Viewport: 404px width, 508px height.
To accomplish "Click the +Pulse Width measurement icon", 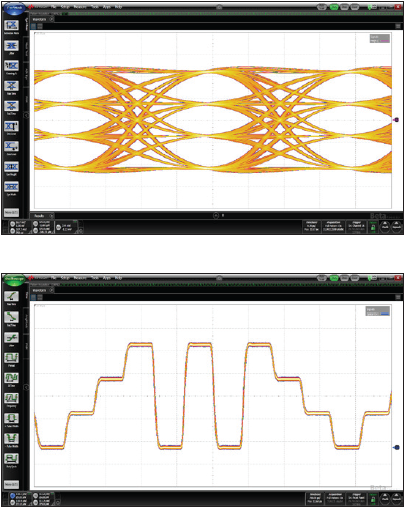I will click(11, 418).
